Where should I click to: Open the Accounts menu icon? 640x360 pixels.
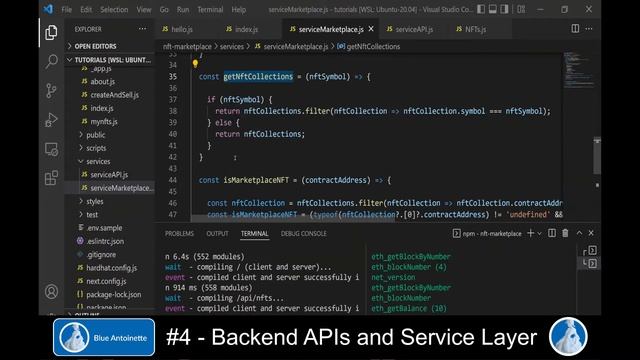coord(51,291)
